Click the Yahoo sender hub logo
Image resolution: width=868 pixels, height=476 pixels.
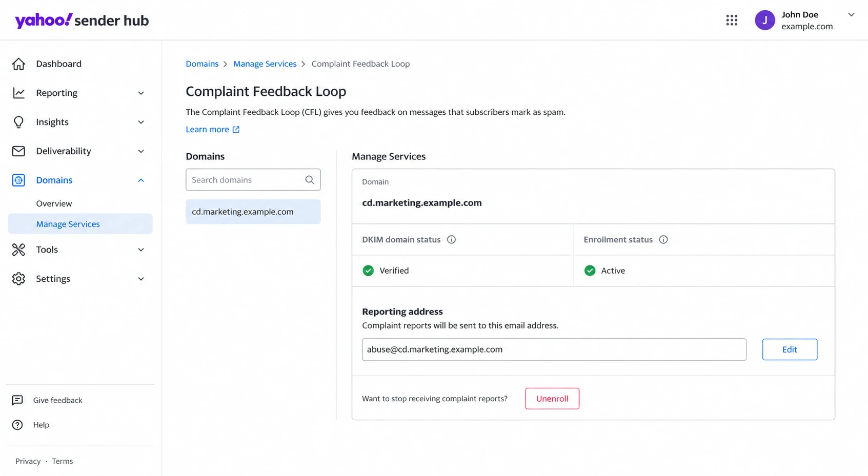pos(82,20)
